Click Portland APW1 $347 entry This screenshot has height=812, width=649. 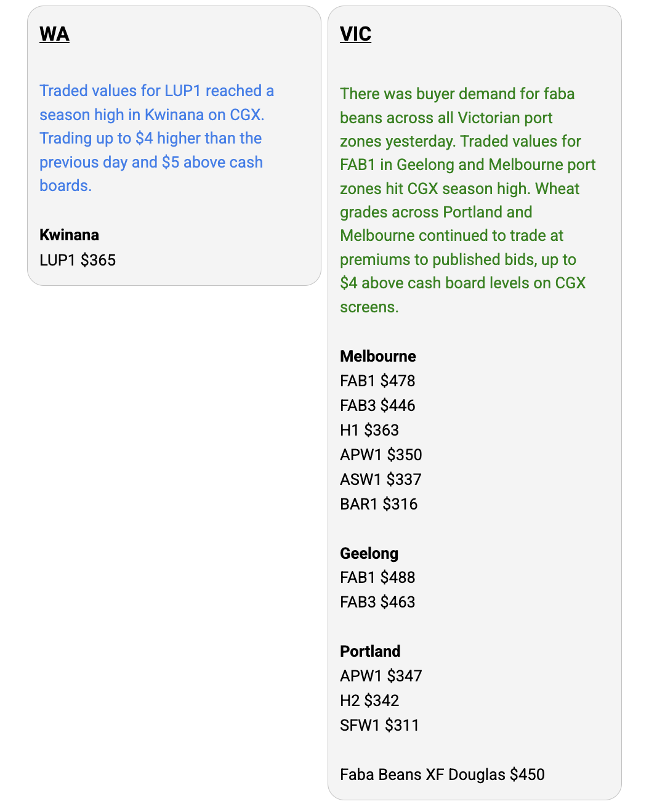click(x=381, y=676)
